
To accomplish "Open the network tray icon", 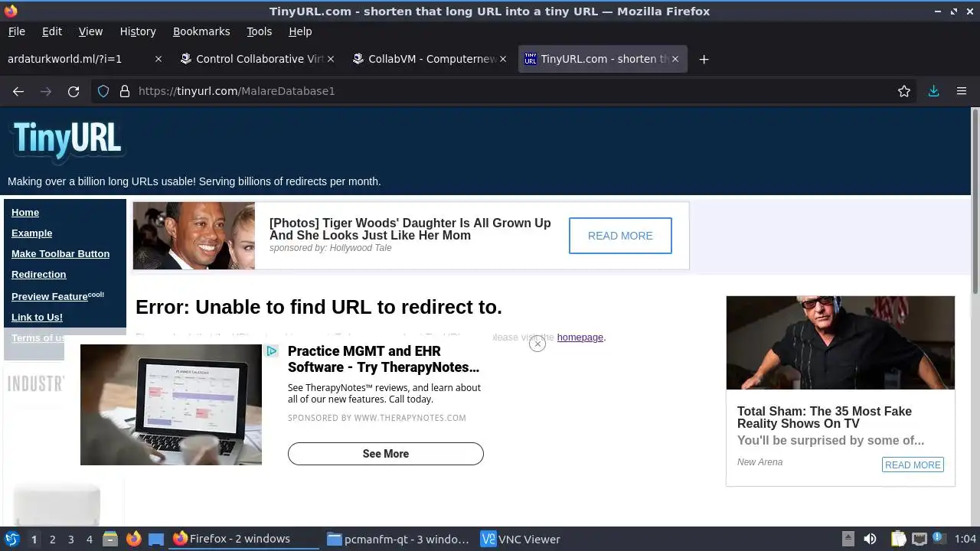I will pyautogui.click(x=920, y=539).
